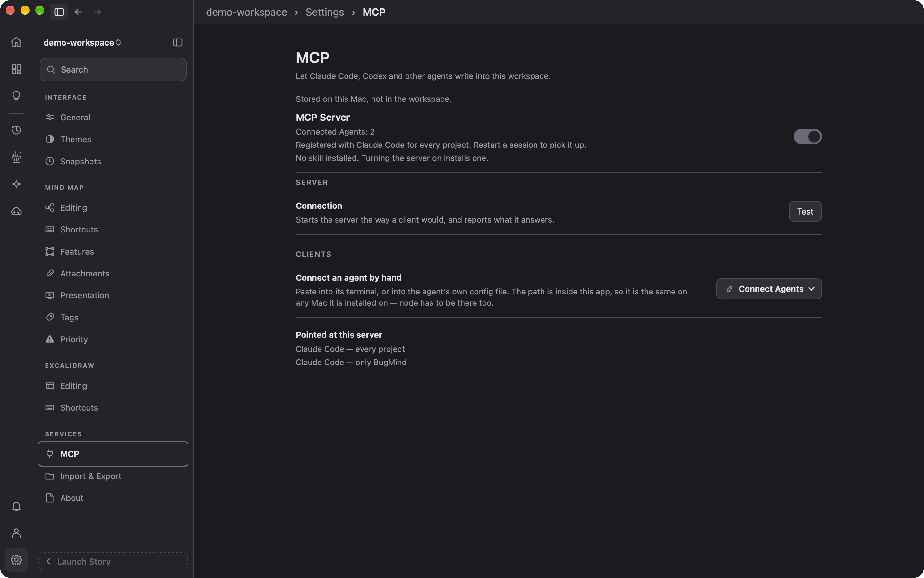This screenshot has height=578, width=924.
Task: Open Tags settings
Action: pos(113,317)
